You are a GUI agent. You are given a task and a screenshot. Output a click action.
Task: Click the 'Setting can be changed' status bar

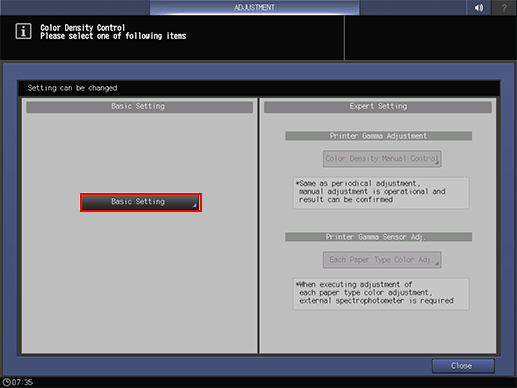click(259, 88)
